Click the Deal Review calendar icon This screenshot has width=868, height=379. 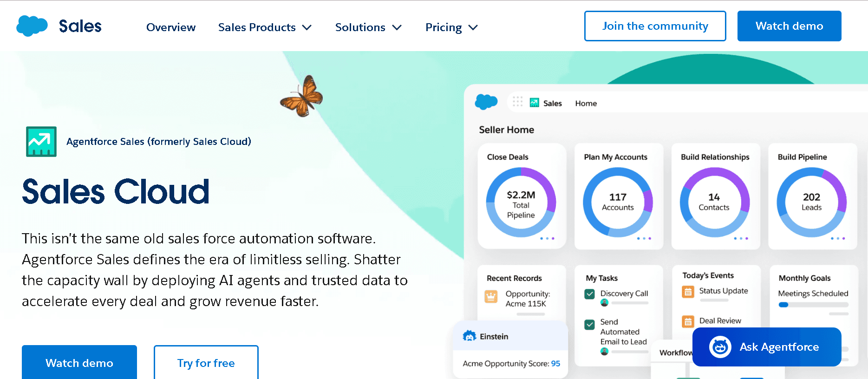pos(688,321)
